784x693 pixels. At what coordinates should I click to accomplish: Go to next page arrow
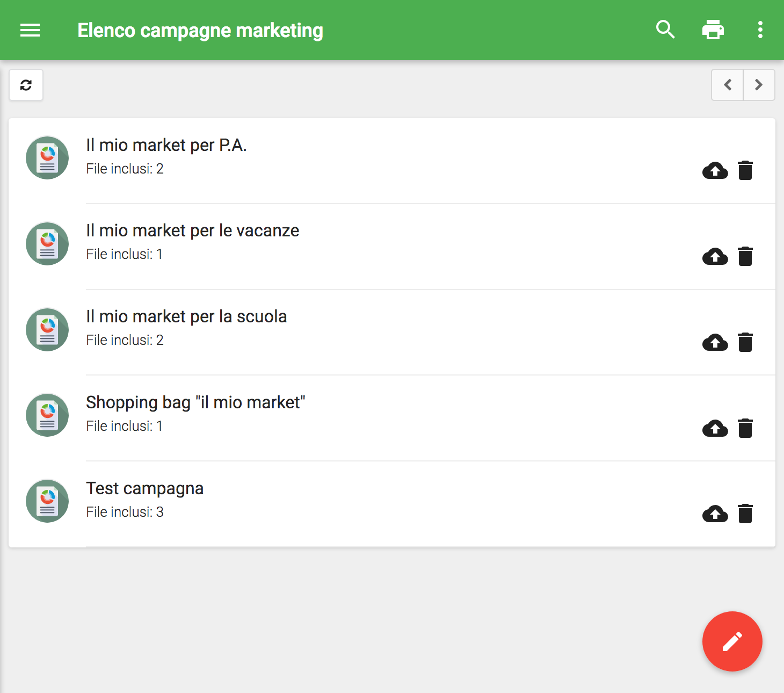tap(759, 85)
